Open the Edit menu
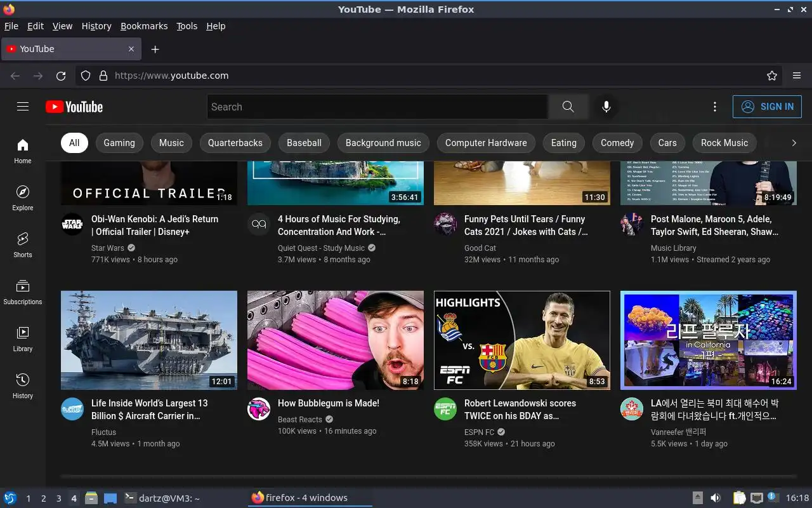Viewport: 812px width, 508px height. [36, 26]
